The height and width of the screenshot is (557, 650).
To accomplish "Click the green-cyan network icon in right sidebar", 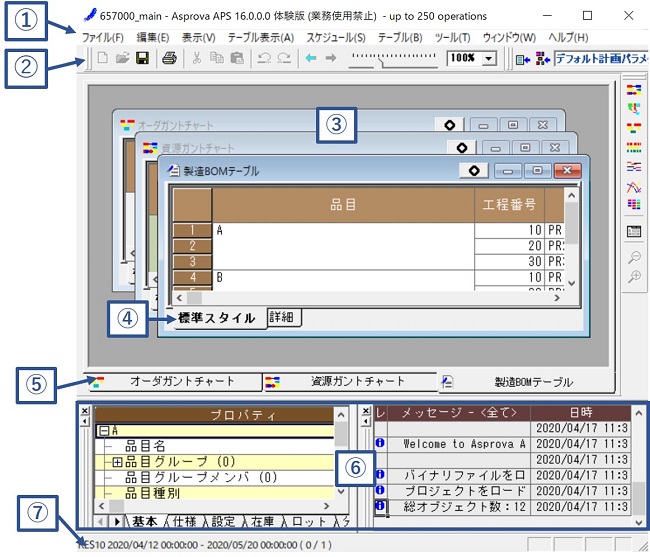I will (634, 109).
